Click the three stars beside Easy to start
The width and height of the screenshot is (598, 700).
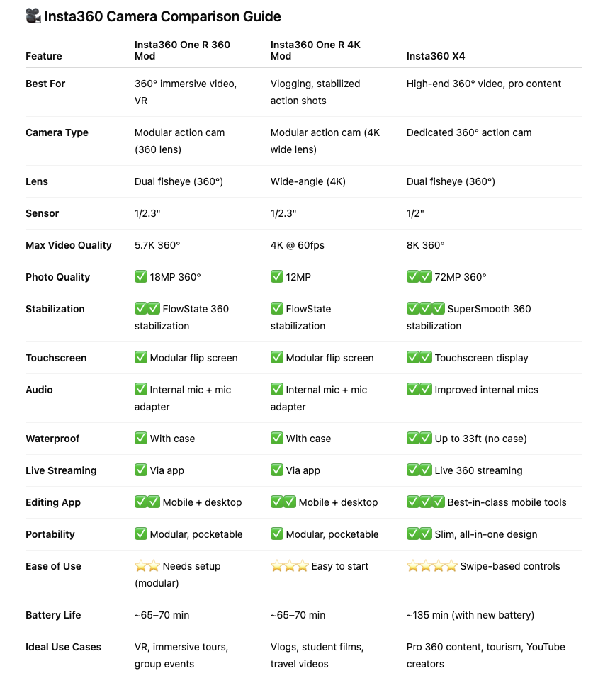289,566
